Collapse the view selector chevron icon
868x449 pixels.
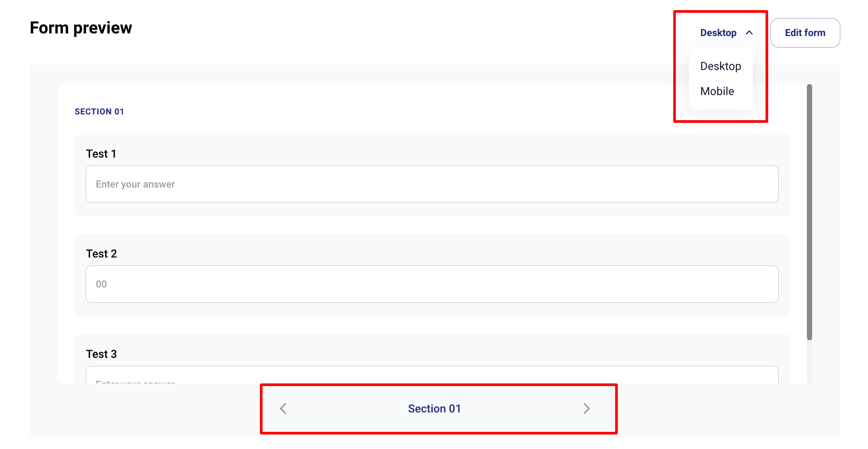[x=749, y=33]
